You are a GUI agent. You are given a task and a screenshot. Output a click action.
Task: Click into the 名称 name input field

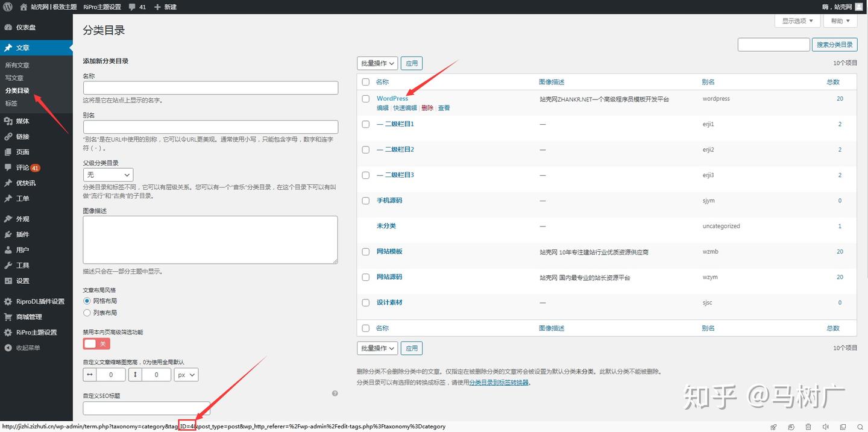pos(210,88)
